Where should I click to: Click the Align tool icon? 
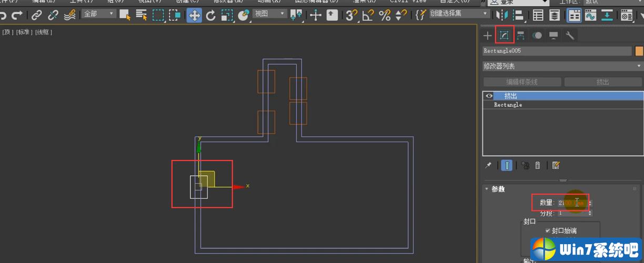click(x=518, y=15)
